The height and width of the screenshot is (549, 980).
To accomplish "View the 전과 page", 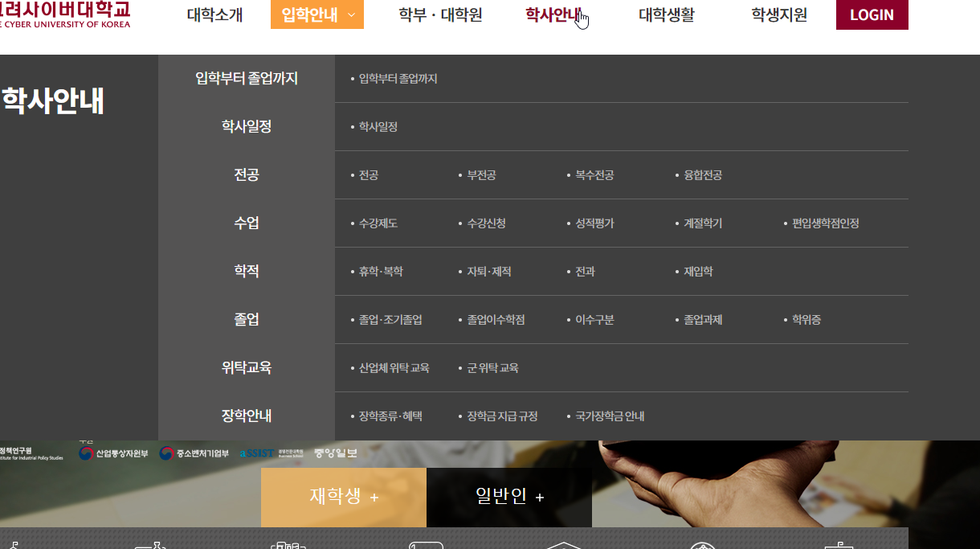I will (585, 272).
